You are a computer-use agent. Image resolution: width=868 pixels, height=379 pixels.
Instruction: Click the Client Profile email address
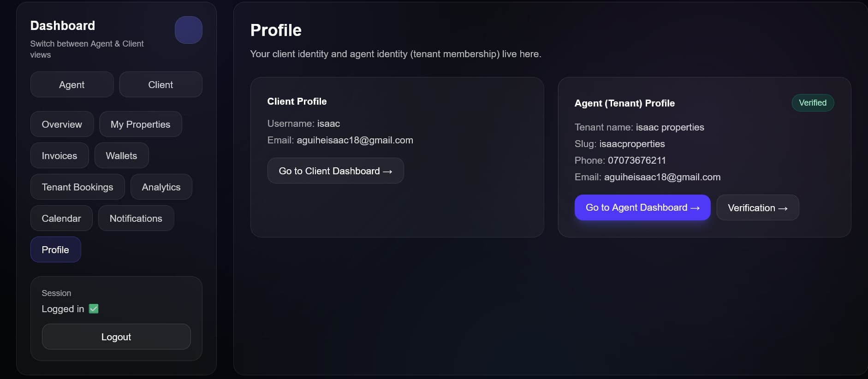click(x=355, y=140)
